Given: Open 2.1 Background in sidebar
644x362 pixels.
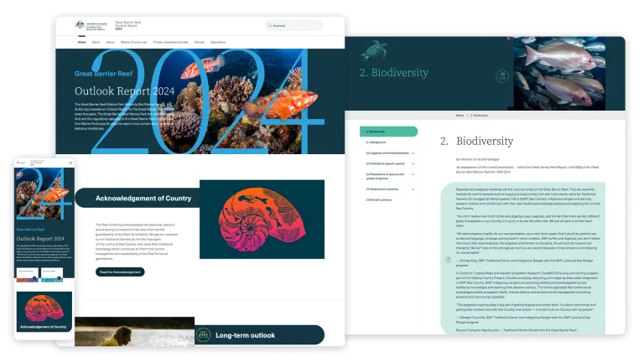Looking at the screenshot, I should 376,142.
